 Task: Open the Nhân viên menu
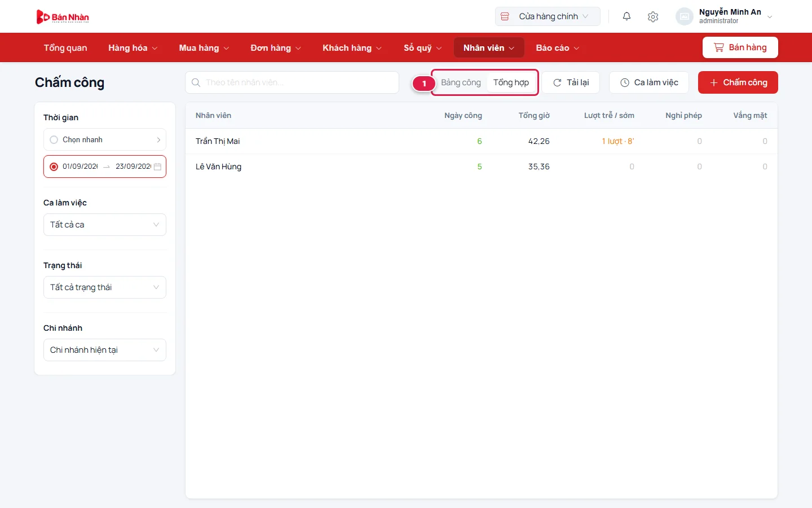(x=489, y=48)
